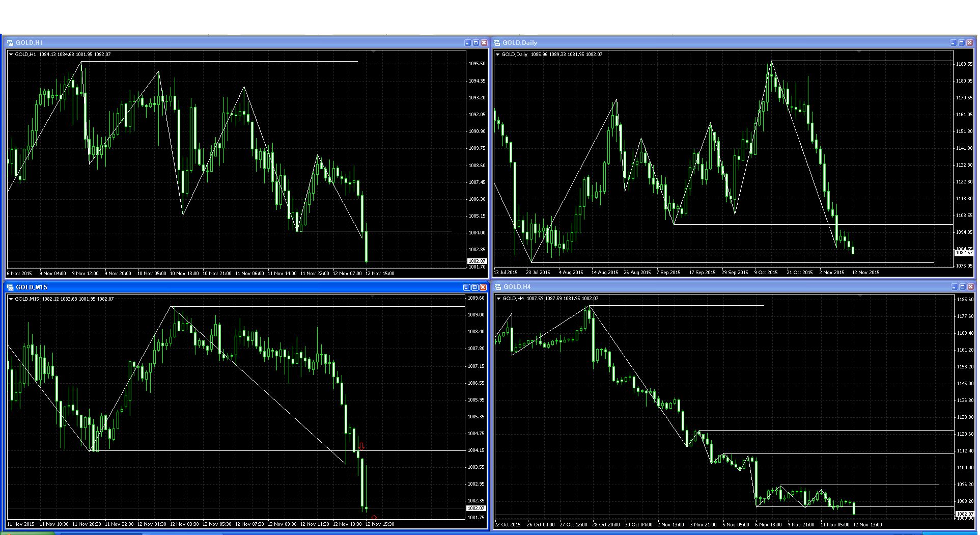Click the 1082.67 price marker on Daily chart
980x535 pixels.
pos(964,252)
